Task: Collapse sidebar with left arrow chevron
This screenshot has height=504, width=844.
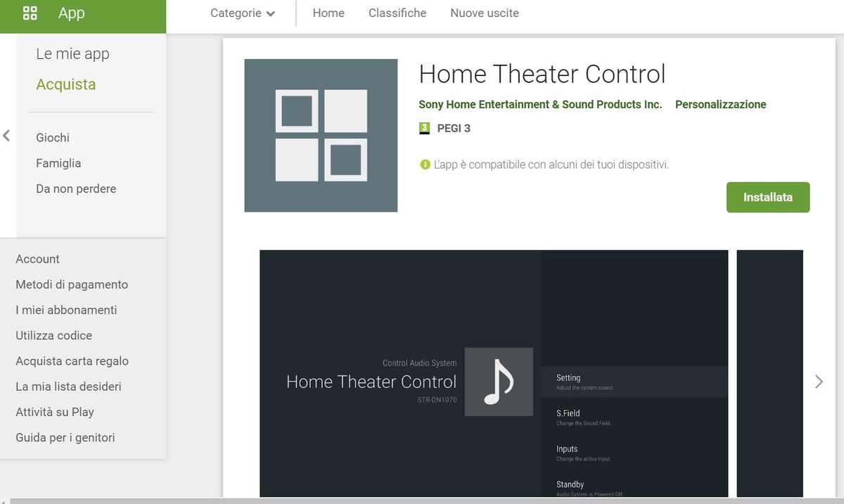Action: click(7, 136)
